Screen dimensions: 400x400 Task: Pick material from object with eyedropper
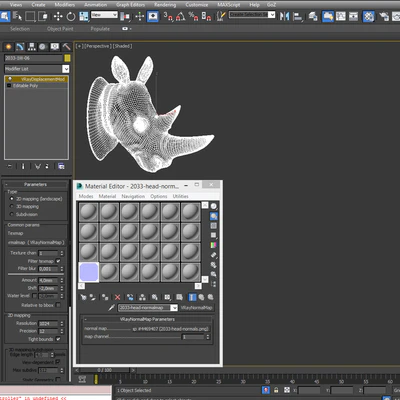coord(111,307)
